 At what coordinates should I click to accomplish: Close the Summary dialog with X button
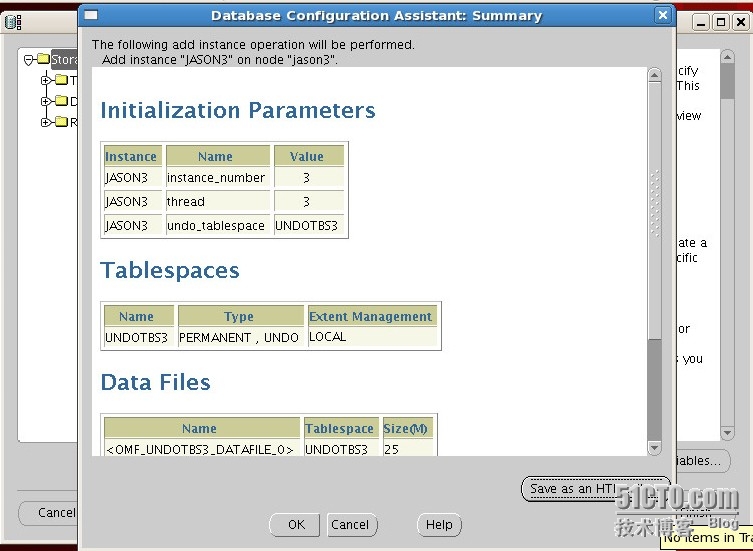click(x=663, y=15)
